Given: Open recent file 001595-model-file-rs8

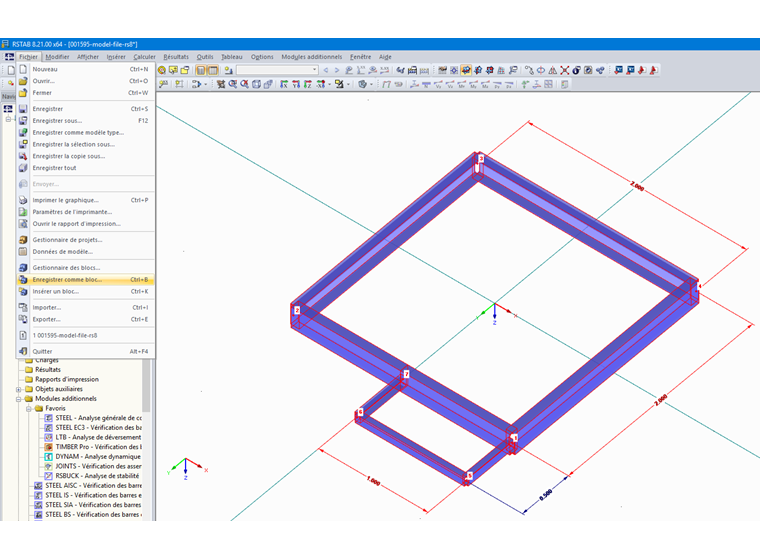Looking at the screenshot, I should (85, 336).
